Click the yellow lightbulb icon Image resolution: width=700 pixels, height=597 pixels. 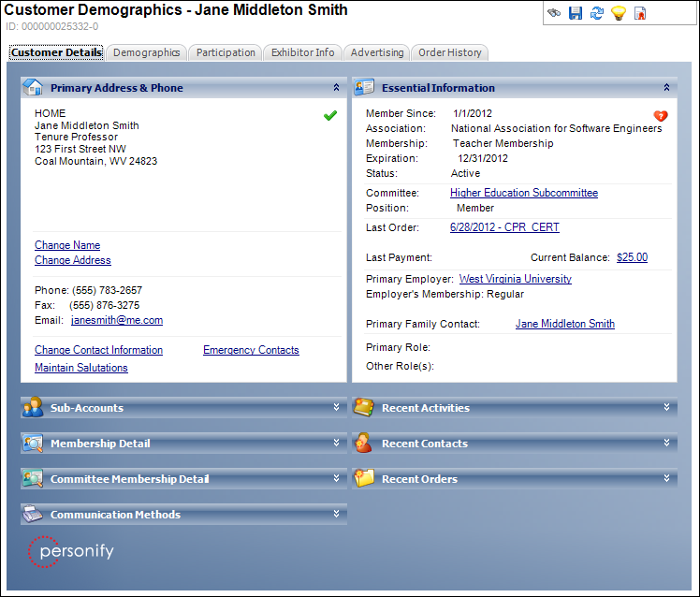(619, 13)
